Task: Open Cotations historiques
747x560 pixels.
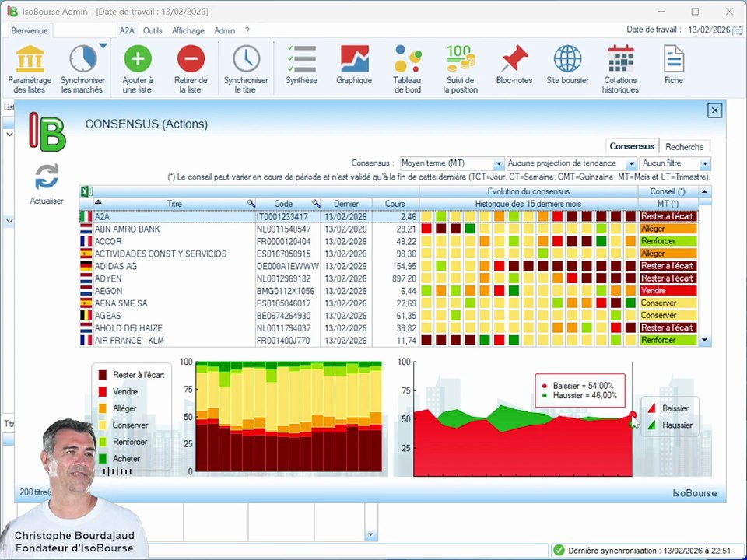Action: click(x=620, y=69)
